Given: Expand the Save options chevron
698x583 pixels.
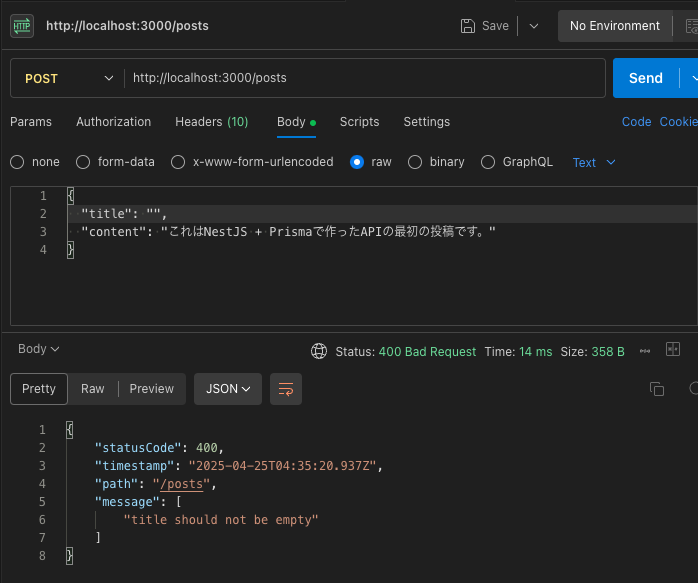Looking at the screenshot, I should coord(534,26).
